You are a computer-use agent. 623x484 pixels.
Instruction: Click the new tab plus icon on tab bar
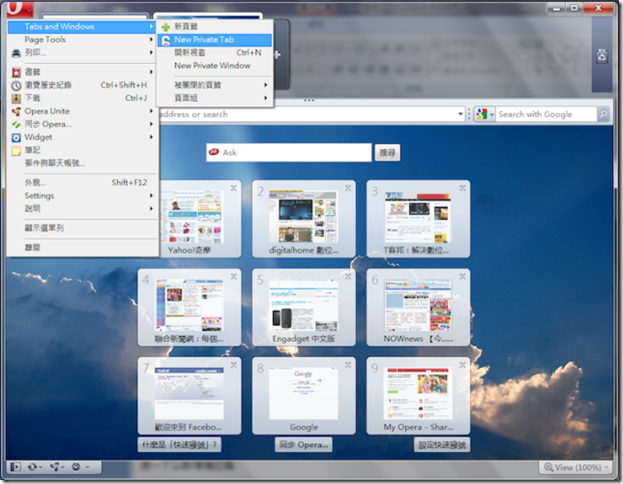click(x=277, y=54)
